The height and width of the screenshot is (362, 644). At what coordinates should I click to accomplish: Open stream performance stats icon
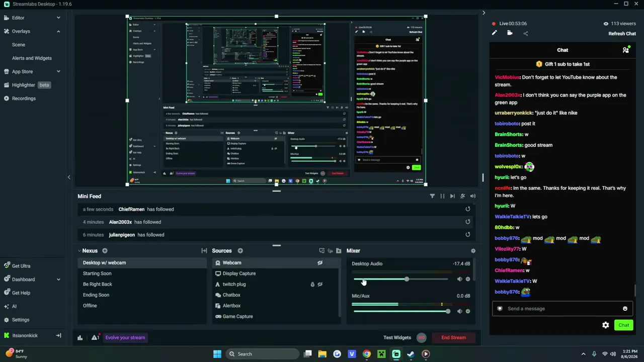[x=80, y=338]
